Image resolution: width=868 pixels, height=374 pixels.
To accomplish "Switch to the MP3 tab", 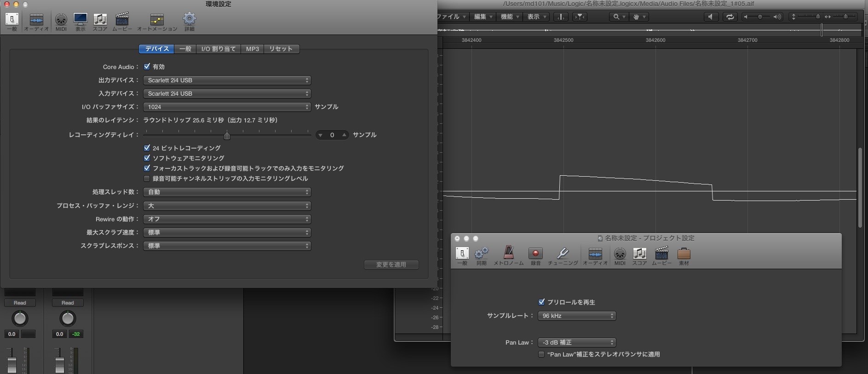I will click(x=253, y=49).
